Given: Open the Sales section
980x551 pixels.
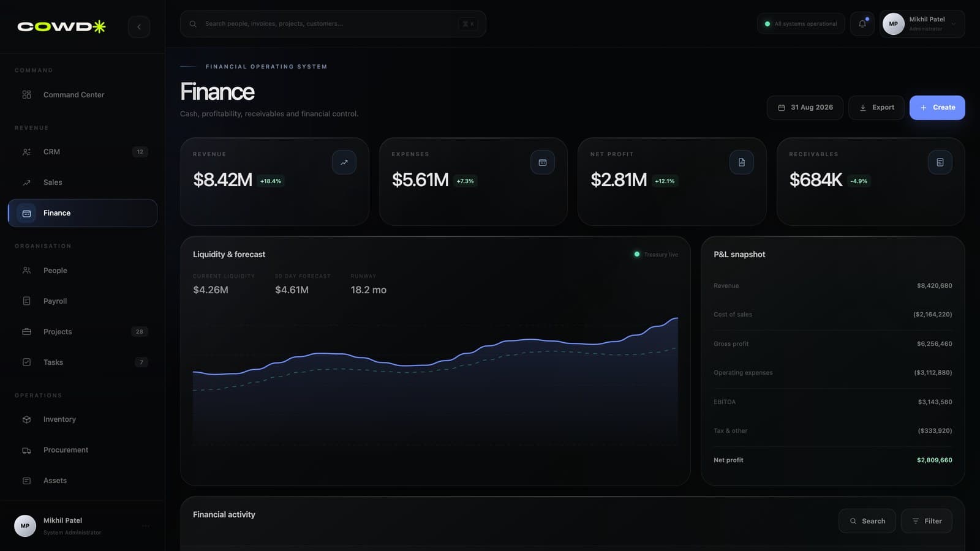Looking at the screenshot, I should pyautogui.click(x=83, y=182).
